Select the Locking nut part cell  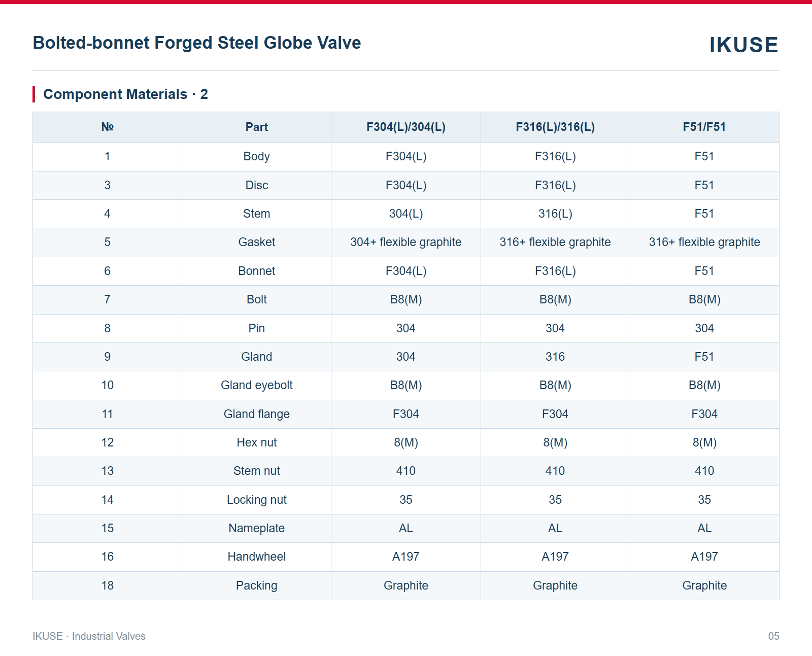point(257,500)
